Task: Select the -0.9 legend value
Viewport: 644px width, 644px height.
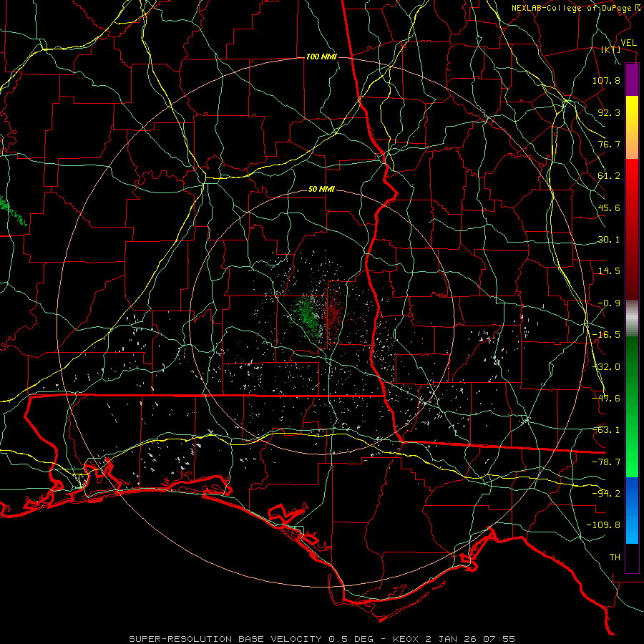Action: tap(609, 303)
